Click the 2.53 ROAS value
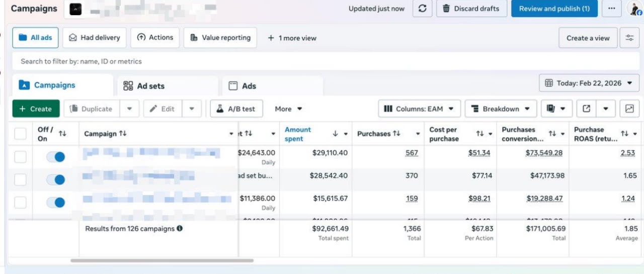This screenshot has width=644, height=274. [x=628, y=153]
